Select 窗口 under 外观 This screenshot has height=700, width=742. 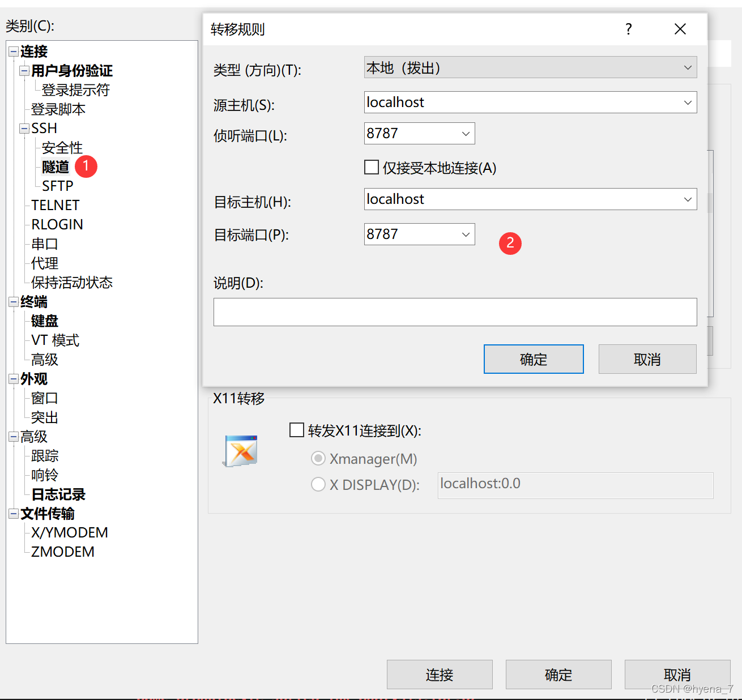45,398
